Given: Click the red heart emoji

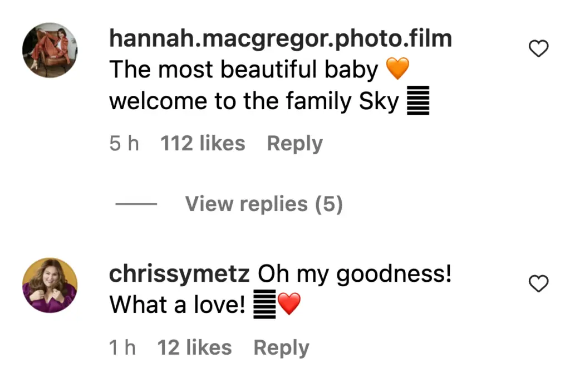Looking at the screenshot, I should (289, 305).
